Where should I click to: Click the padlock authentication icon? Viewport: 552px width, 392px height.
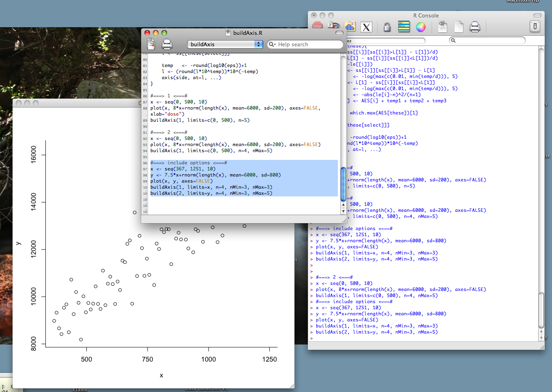(x=387, y=27)
